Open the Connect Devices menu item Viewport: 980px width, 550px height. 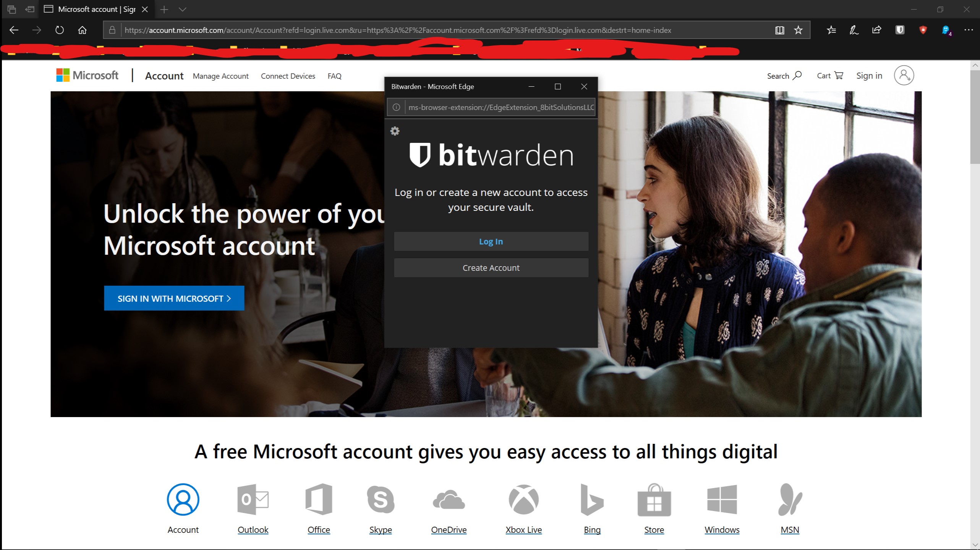288,76
